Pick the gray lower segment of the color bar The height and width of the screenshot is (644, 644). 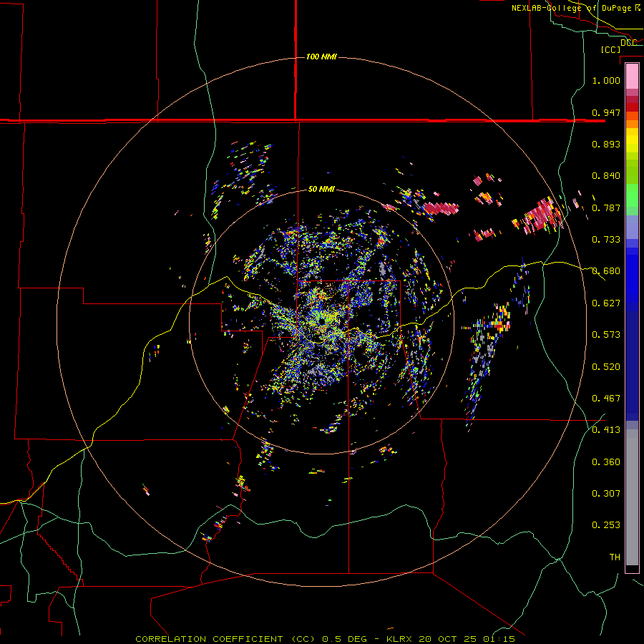tap(632, 497)
